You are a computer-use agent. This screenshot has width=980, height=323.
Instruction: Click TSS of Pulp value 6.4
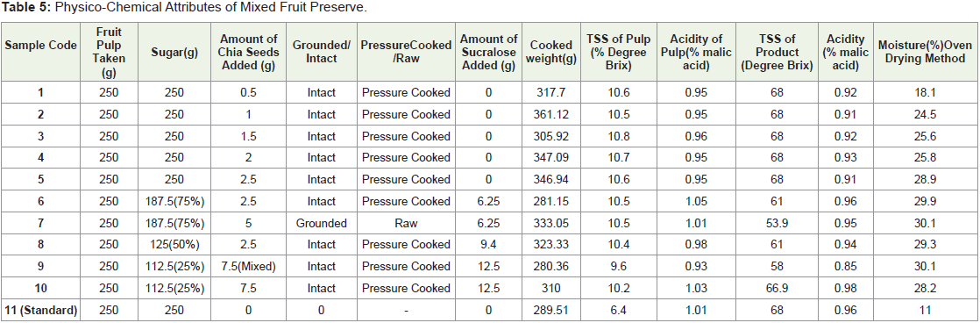pos(615,310)
